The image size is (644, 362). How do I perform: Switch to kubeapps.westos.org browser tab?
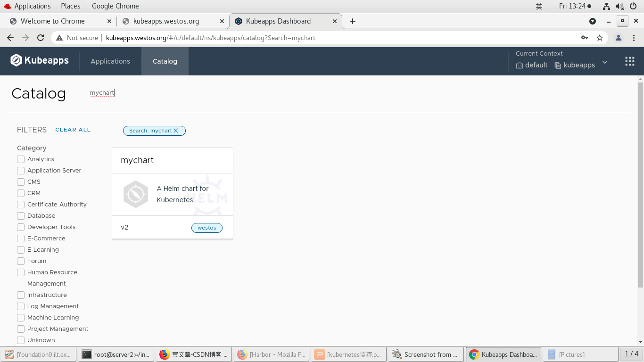(x=173, y=21)
